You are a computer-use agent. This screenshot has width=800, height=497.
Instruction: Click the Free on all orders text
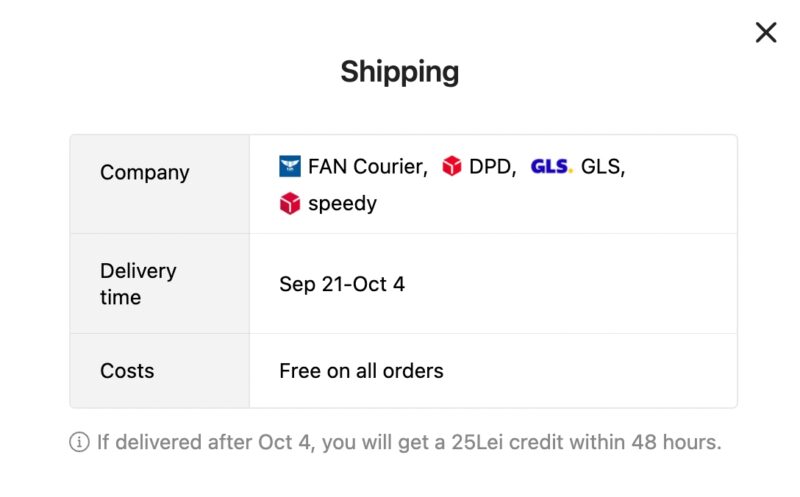[x=361, y=371]
